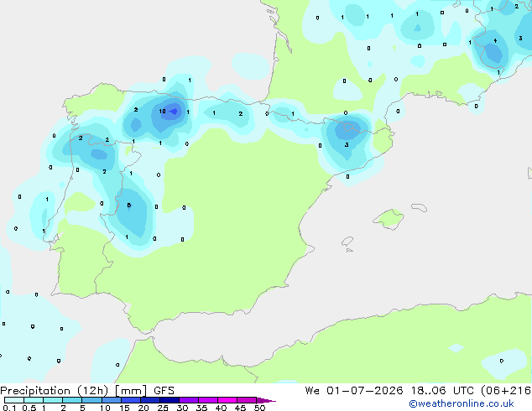Click the '15' legend scale label

[124, 408]
